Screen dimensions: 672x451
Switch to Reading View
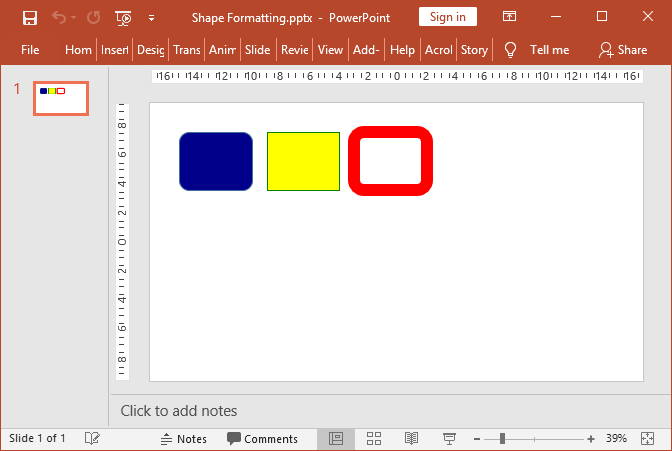click(411, 439)
